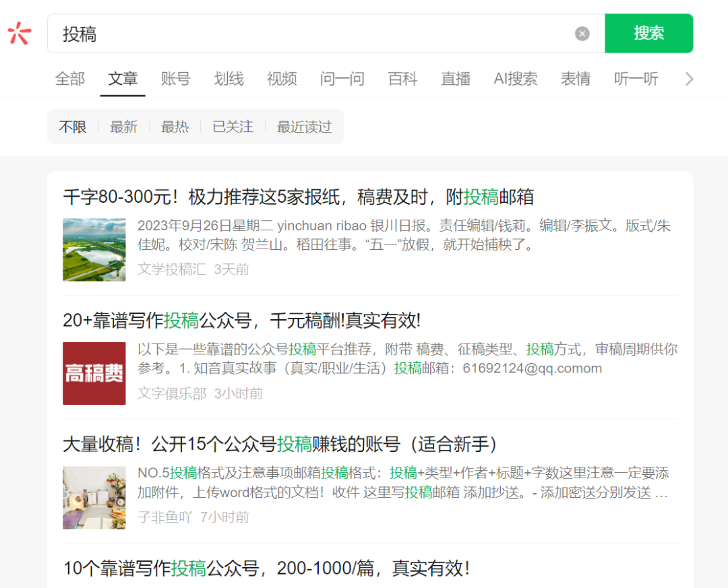728x588 pixels.
Task: Select the 问一问 tab
Action: click(x=342, y=79)
